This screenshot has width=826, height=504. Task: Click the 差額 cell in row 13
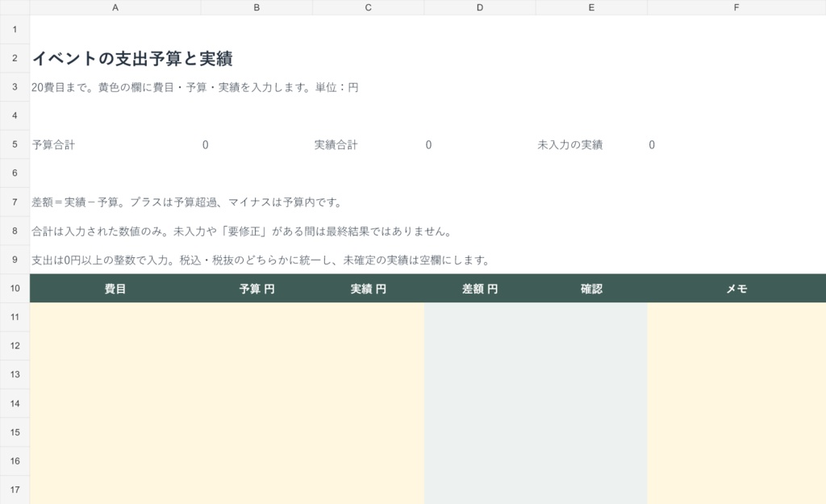pos(480,374)
